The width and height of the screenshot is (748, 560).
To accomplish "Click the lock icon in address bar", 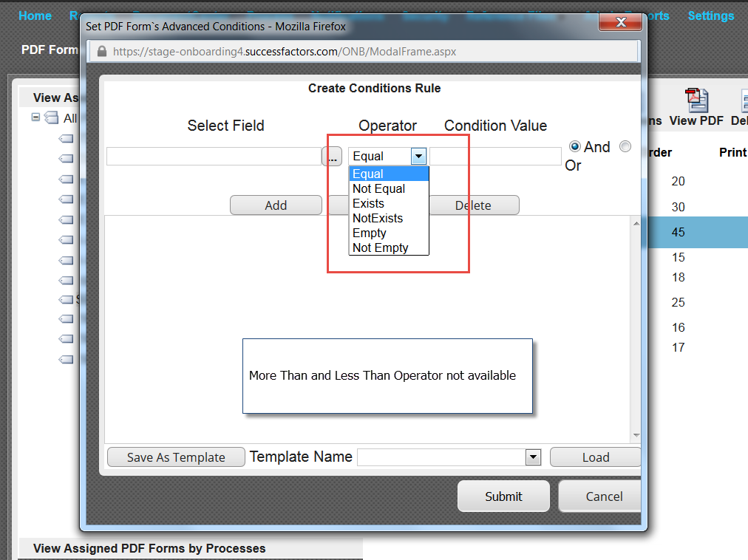I will pos(101,52).
